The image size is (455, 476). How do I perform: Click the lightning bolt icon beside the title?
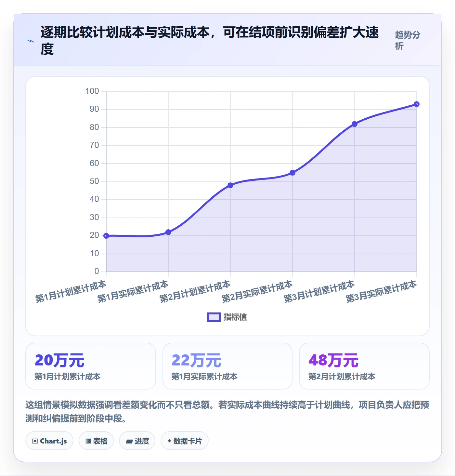[31, 41]
